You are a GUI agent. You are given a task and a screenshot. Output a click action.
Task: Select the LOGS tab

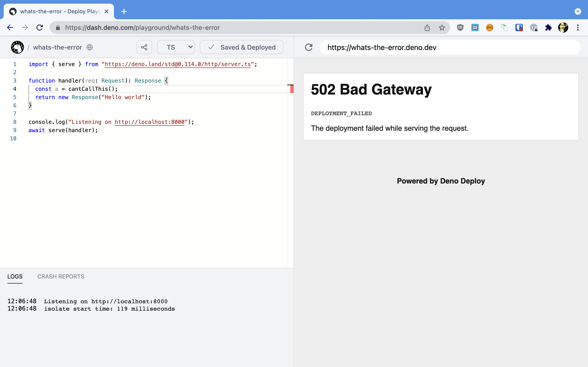click(15, 276)
